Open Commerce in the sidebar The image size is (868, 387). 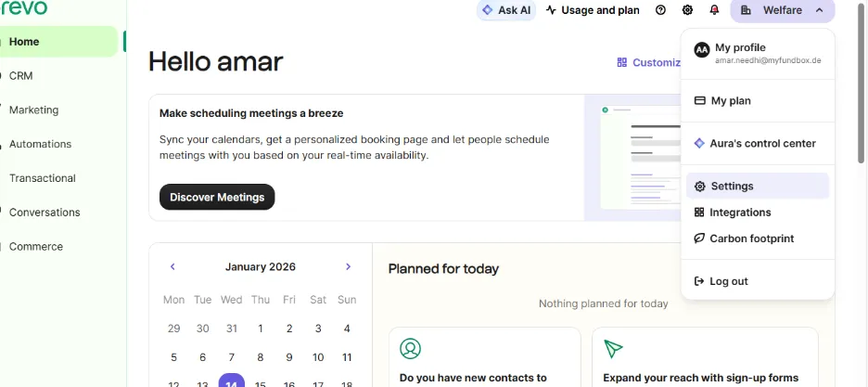pyautogui.click(x=58, y=247)
